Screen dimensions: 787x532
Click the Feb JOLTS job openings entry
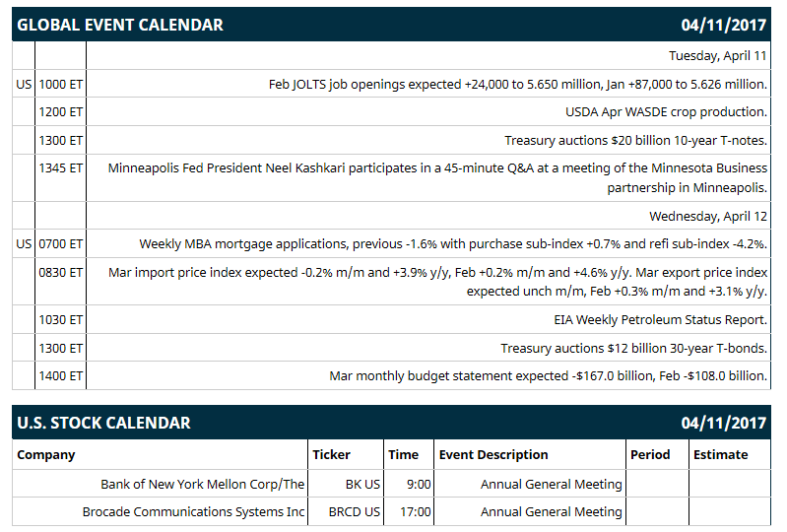pos(517,85)
